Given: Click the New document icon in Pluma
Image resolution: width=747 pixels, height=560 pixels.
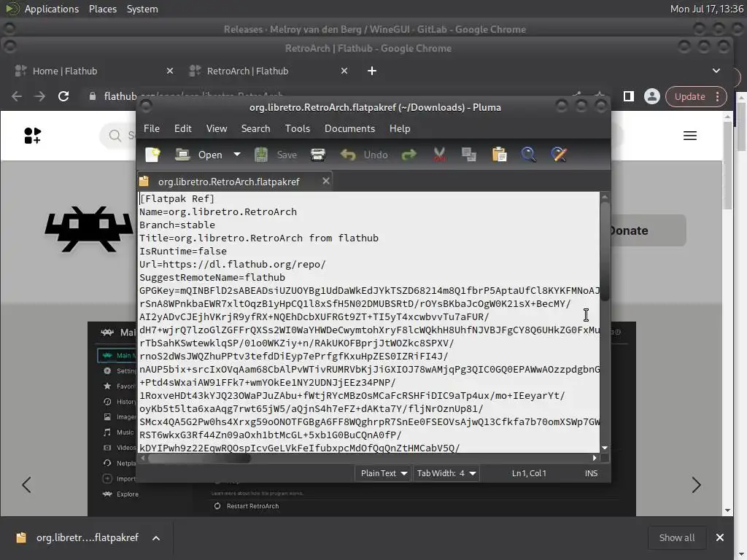Looking at the screenshot, I should 152,155.
